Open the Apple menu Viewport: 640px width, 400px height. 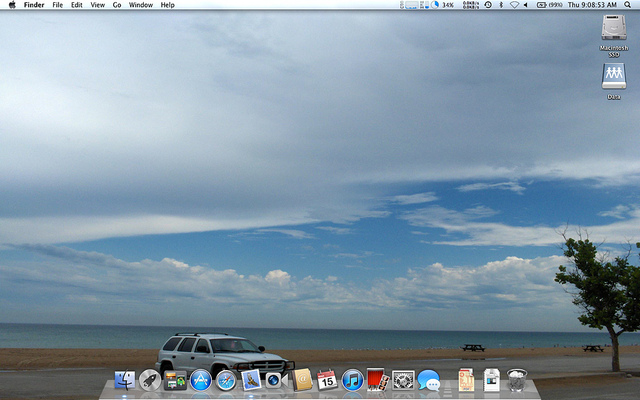[x=11, y=5]
